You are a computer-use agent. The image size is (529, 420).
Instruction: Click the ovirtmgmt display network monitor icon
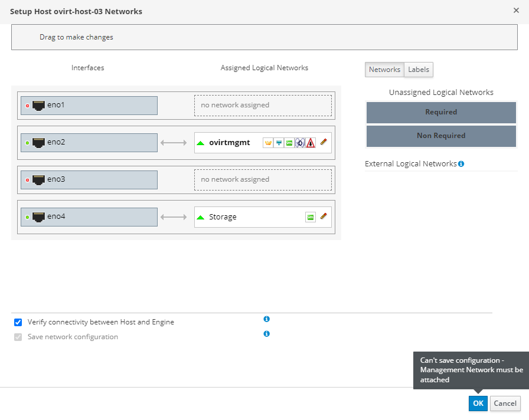click(279, 143)
